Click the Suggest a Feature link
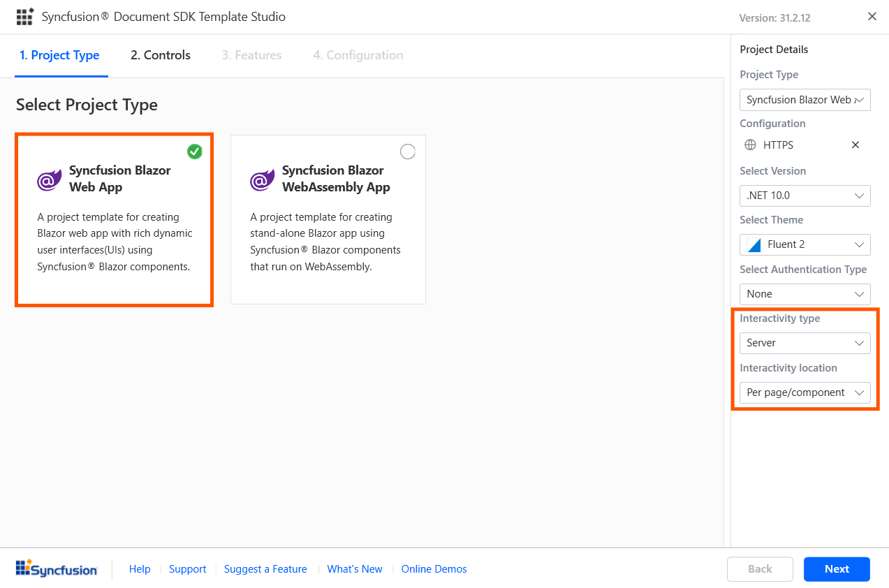 tap(265, 568)
